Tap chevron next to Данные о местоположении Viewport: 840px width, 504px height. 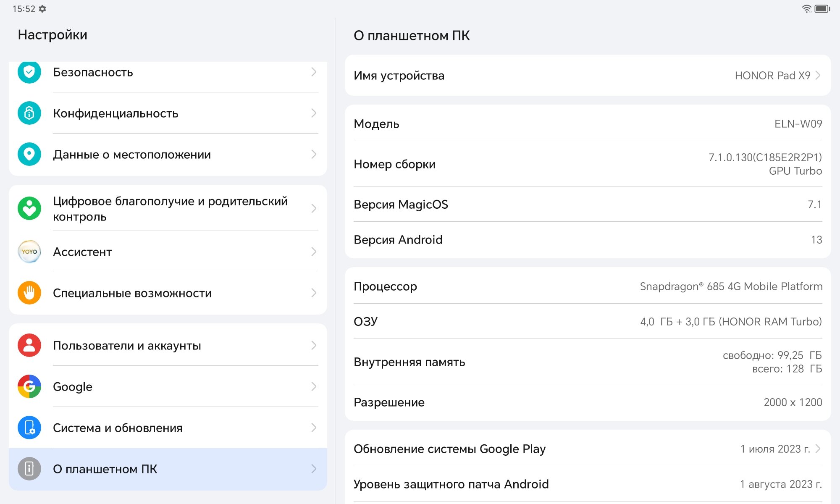click(x=314, y=154)
